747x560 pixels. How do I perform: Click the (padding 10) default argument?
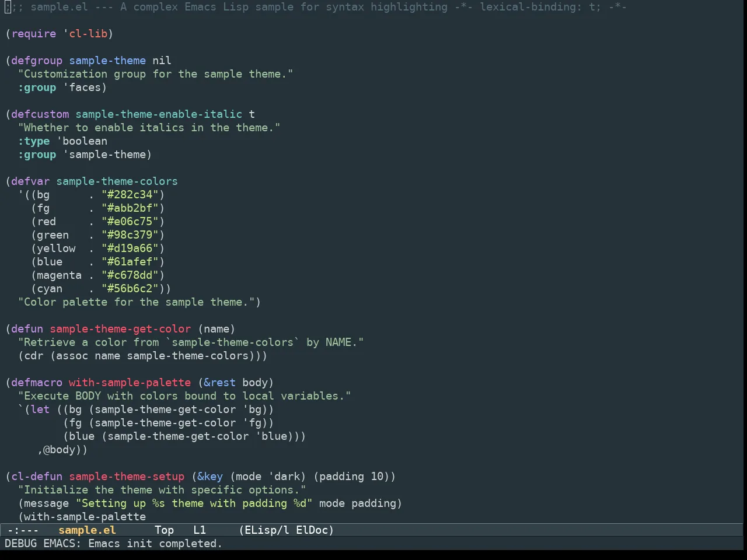tap(351, 477)
